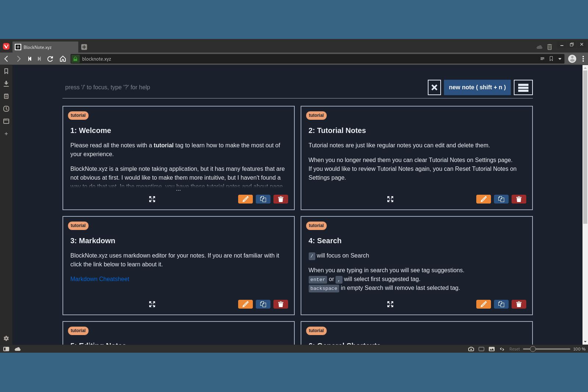The height and width of the screenshot is (392, 588).
Task: Open the closed tabs trash
Action: tap(549, 47)
